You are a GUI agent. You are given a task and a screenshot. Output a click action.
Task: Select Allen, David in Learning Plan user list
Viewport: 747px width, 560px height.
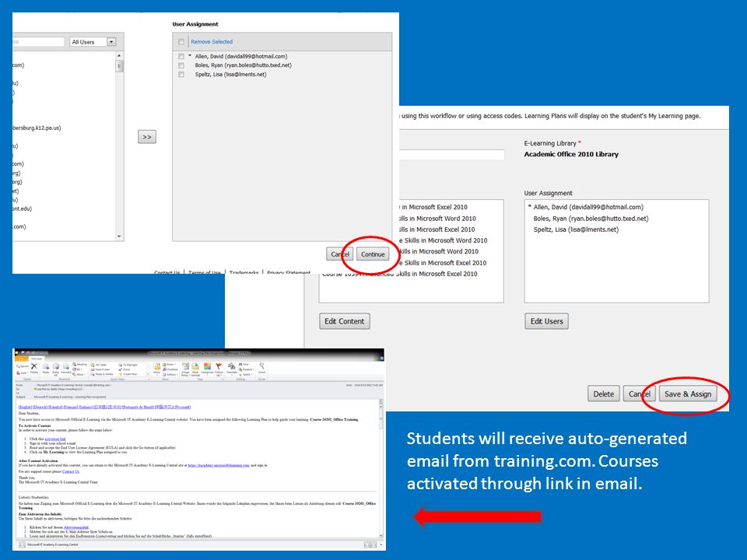coord(588,207)
